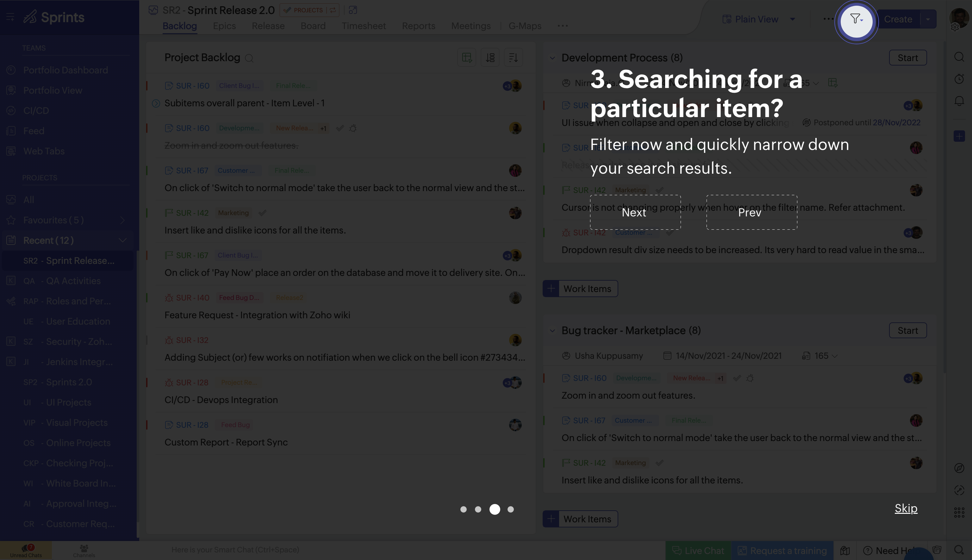Switch to the Epics tab
The image size is (972, 560).
click(x=224, y=26)
